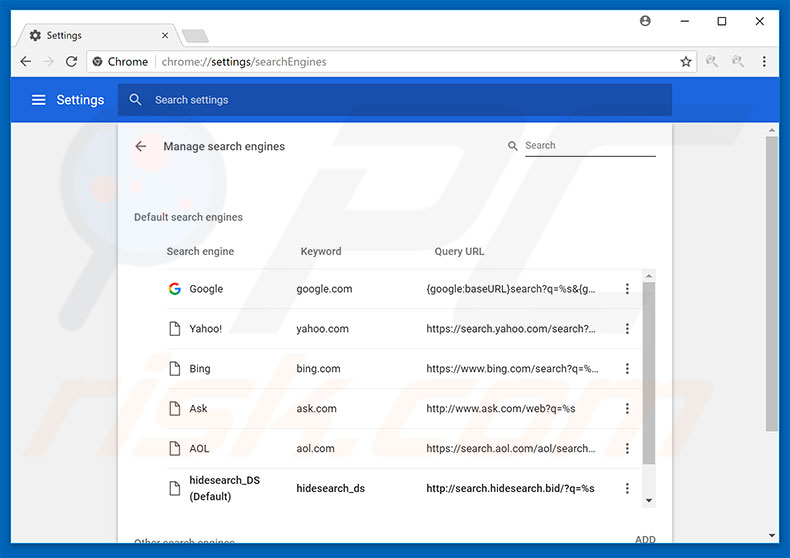Viewport: 790px width, 558px height.
Task: Click the Google logo icon in the list
Action: pos(175,289)
